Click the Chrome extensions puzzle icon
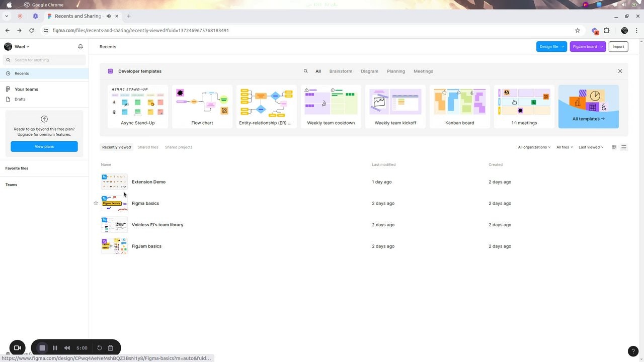Viewport: 644px width, 362px height. (x=607, y=30)
